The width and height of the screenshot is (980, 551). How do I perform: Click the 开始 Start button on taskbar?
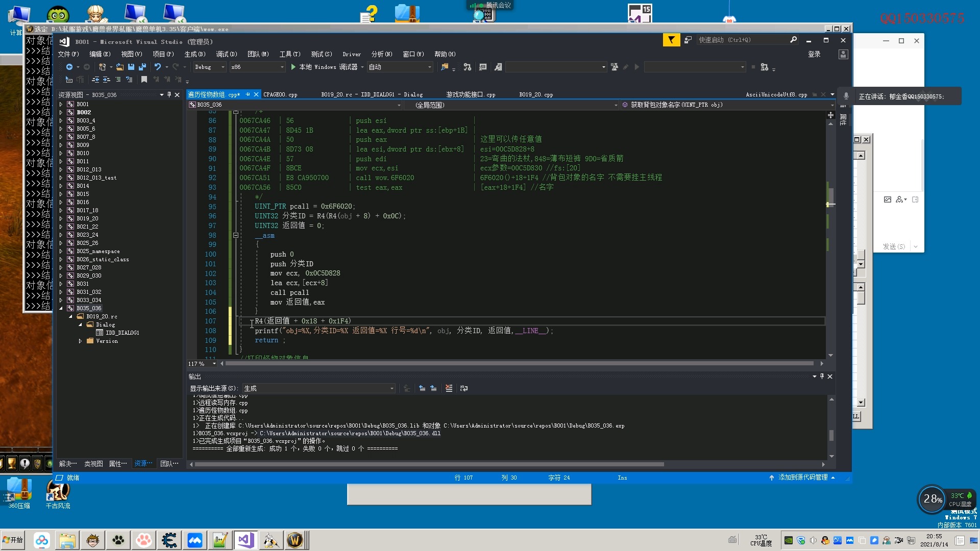[13, 540]
